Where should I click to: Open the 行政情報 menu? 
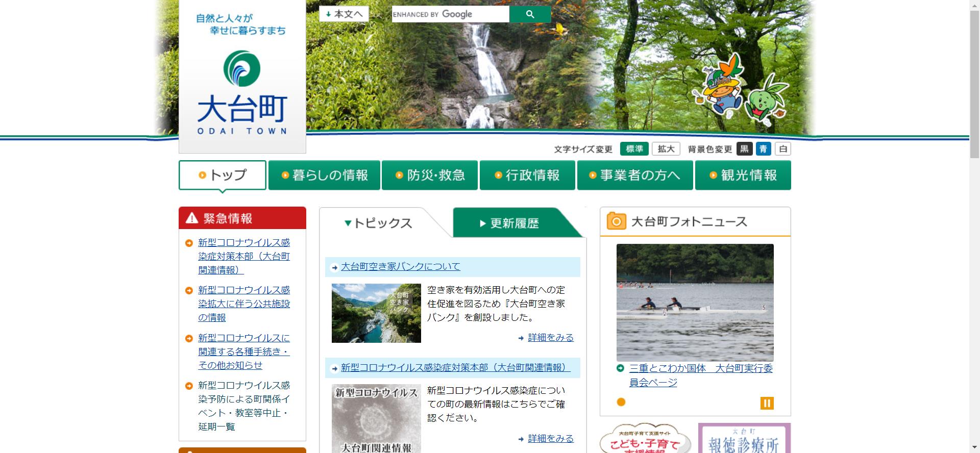tap(527, 175)
